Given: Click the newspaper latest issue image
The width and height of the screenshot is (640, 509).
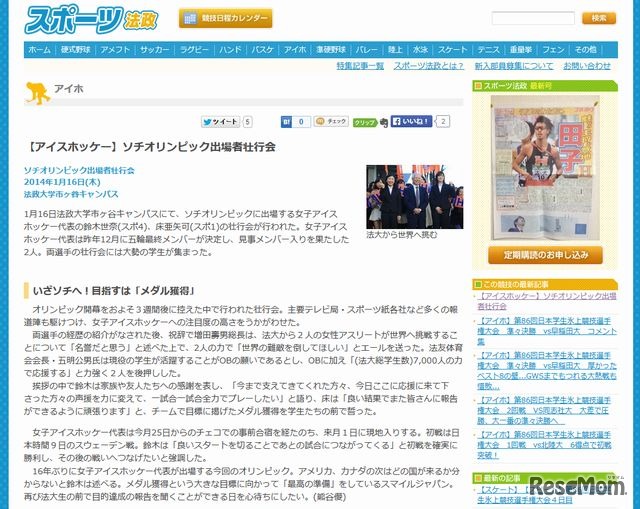Looking at the screenshot, I should click(545, 167).
